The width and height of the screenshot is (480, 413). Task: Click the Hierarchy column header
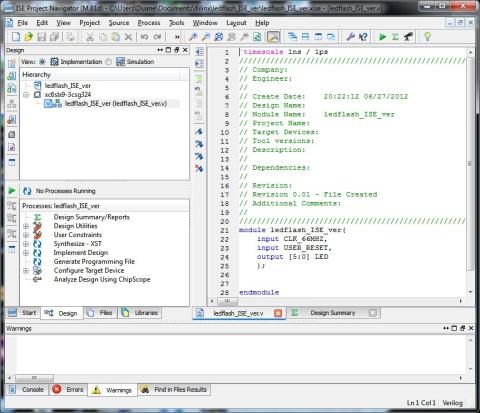pyautogui.click(x=100, y=75)
